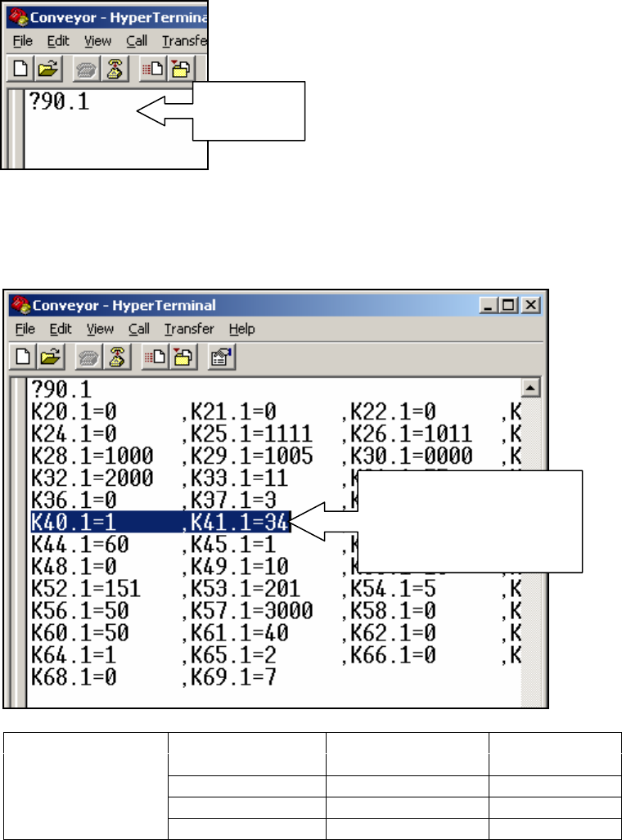Select K29.1=1005 entry

[x=251, y=456]
